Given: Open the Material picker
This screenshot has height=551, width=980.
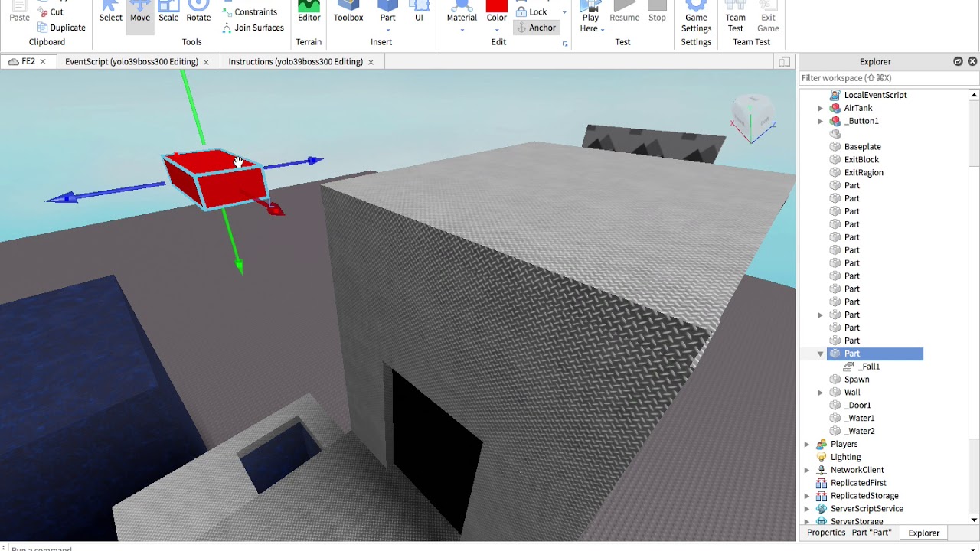Looking at the screenshot, I should pos(462,12).
